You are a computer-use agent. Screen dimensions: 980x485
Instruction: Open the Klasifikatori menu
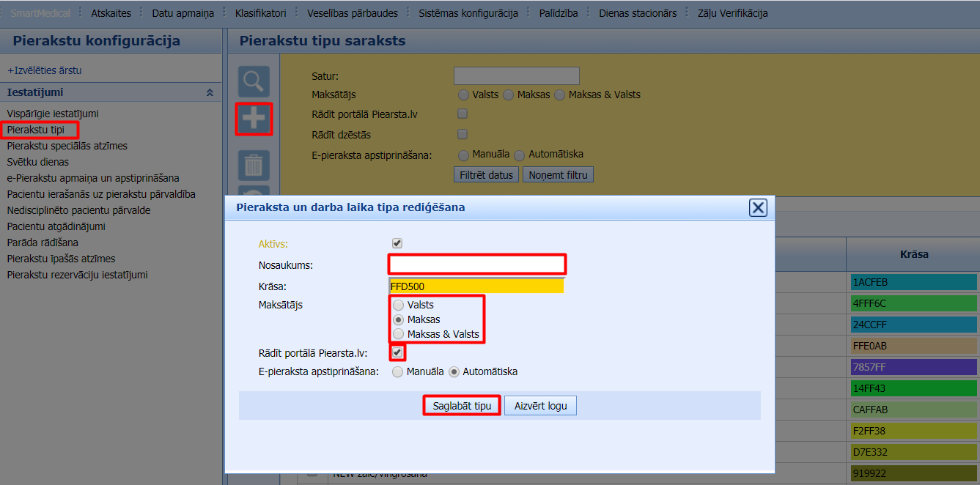[x=262, y=13]
